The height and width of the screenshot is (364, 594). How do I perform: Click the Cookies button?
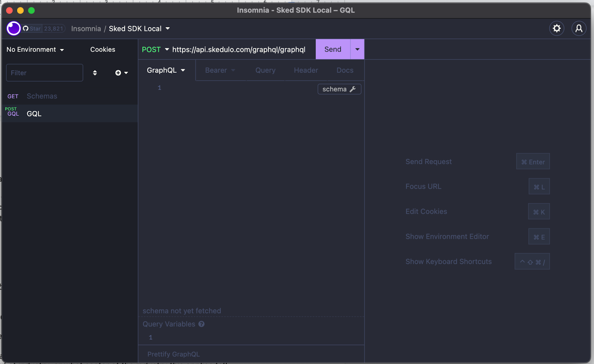point(102,49)
